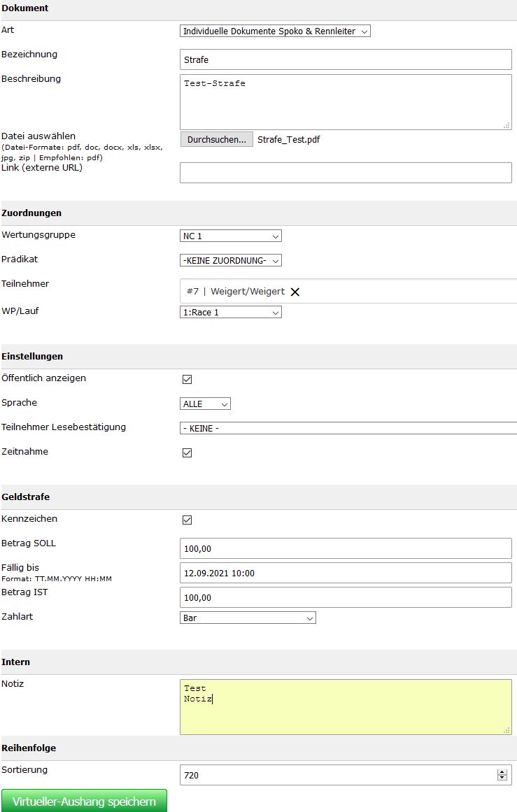Viewport: 517px width, 812px height.
Task: Toggle the Geldstrafe Kennzeichen checkbox
Action: pos(187,520)
